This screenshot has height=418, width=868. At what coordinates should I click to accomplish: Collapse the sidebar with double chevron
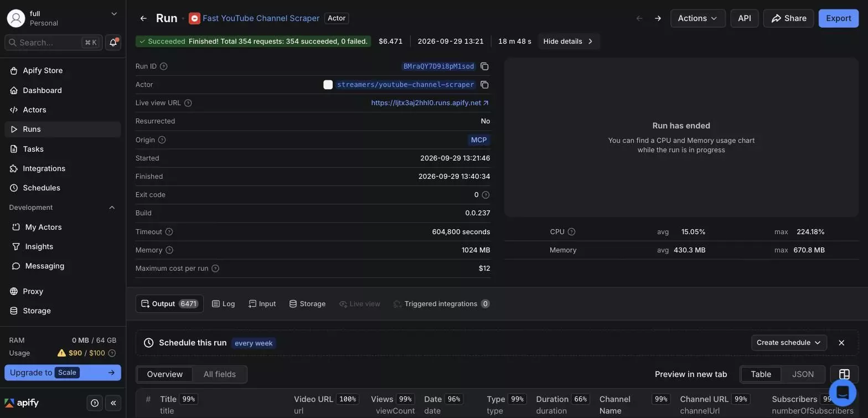[x=113, y=403]
